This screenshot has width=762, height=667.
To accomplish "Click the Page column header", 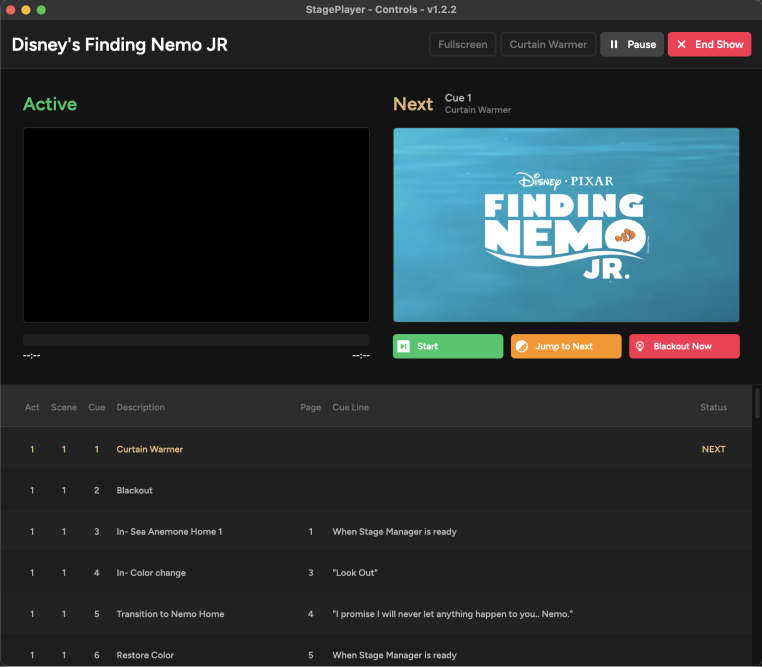I will tap(311, 407).
